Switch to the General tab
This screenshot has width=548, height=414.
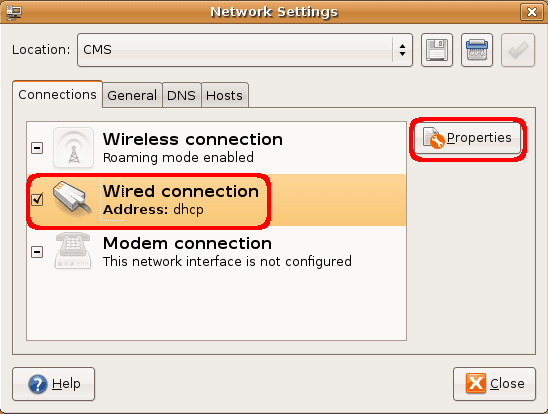coord(132,95)
